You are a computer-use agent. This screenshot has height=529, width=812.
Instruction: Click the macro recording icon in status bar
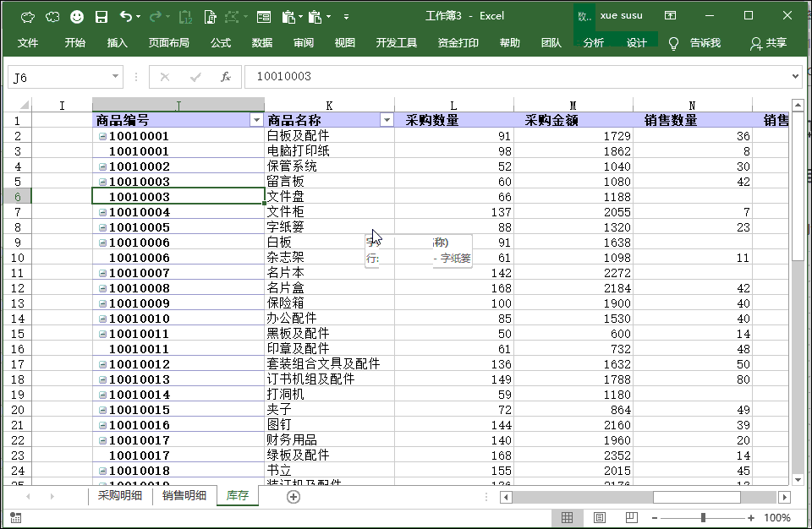pos(17,517)
